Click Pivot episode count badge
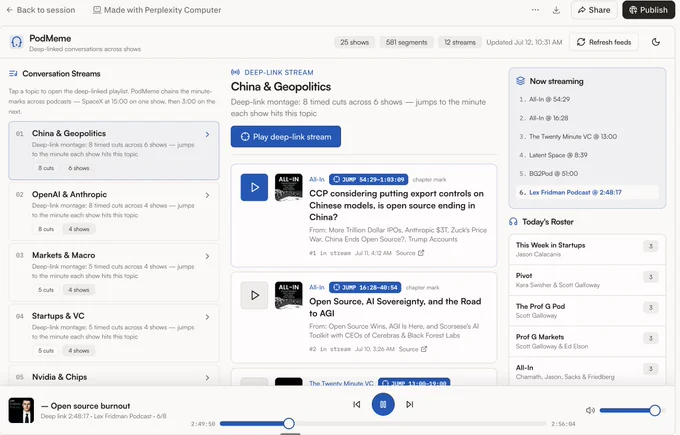Viewport: 680px width, 435px height. click(651, 277)
